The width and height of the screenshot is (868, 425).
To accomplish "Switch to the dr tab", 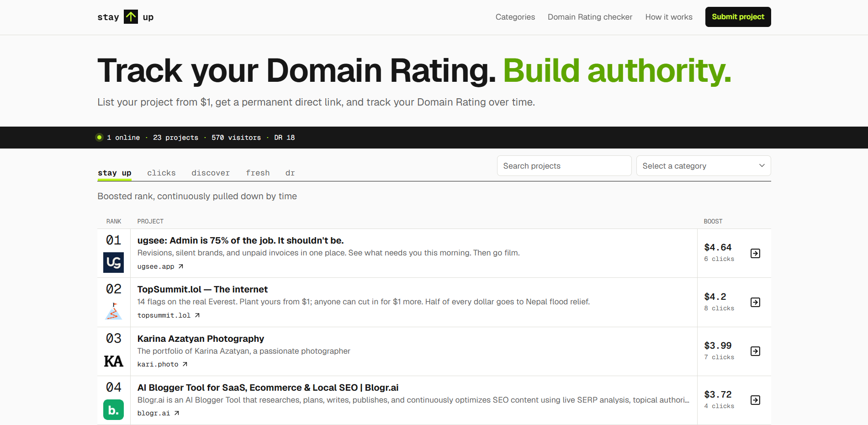I will (290, 173).
